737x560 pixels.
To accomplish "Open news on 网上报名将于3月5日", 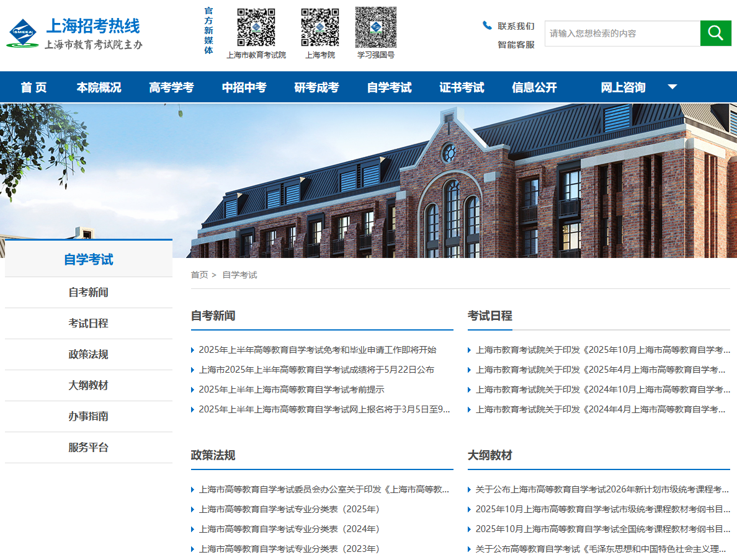I will (x=324, y=409).
